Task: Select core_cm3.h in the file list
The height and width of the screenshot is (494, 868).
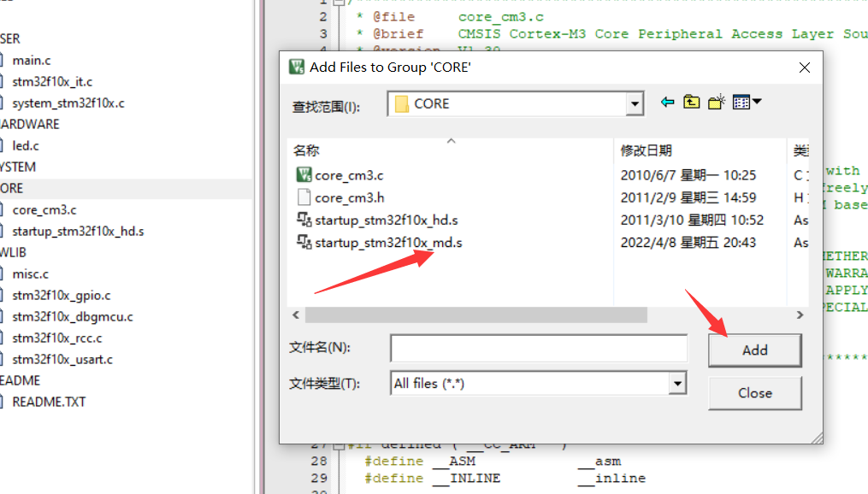Action: click(349, 197)
